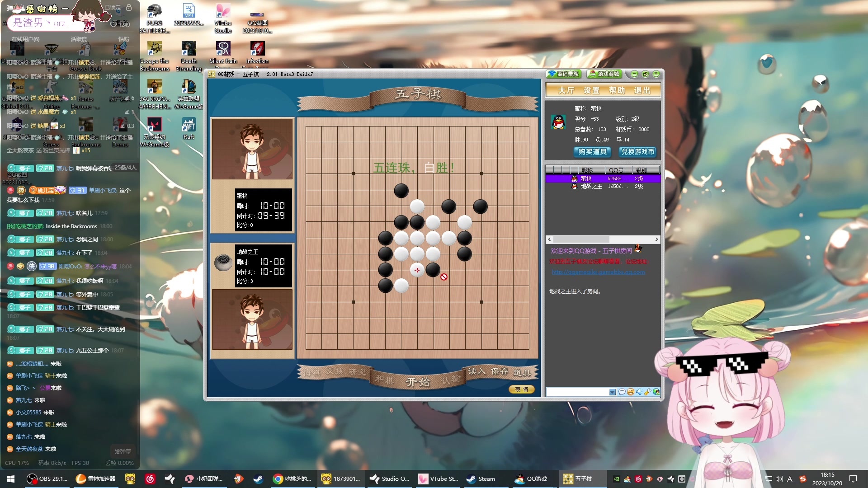Open the volume control in system tray
Viewport: 868px width, 488px height.
pyautogui.click(x=779, y=479)
